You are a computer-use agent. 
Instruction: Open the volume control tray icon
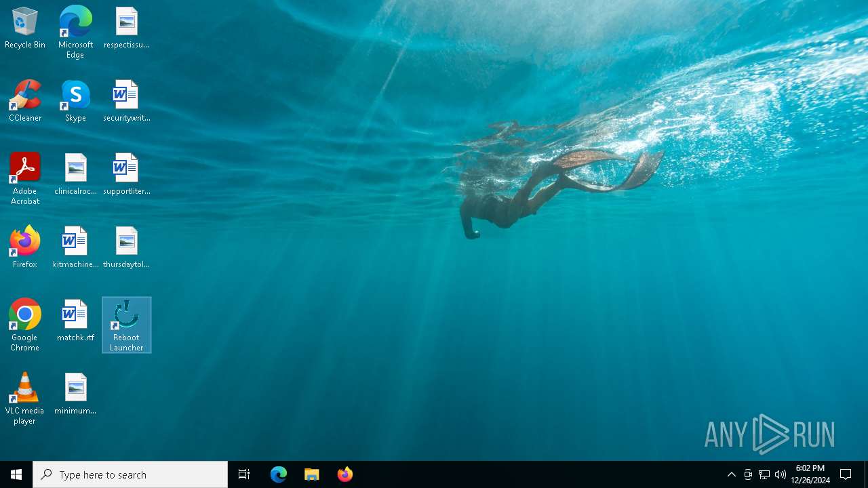coord(781,474)
